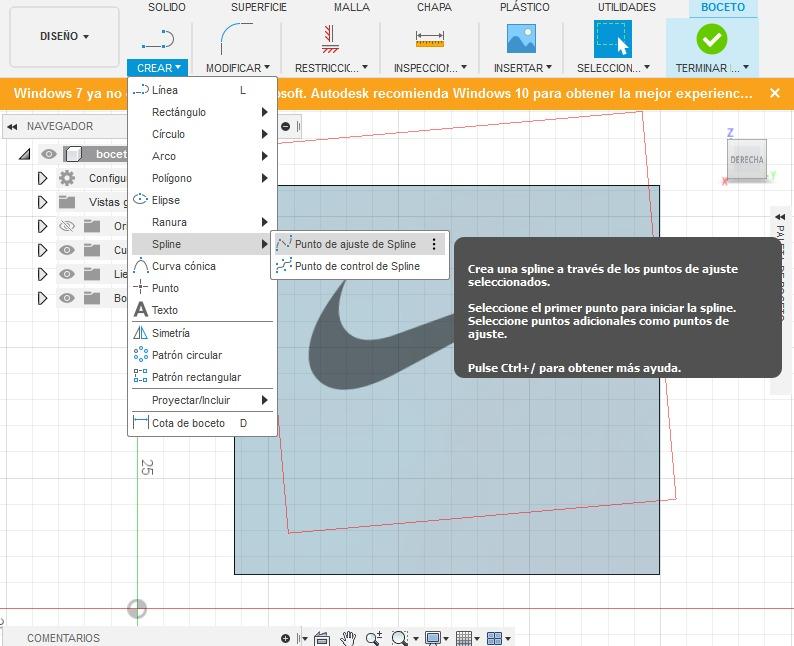794x646 pixels.
Task: Click the Cota de boceto dimension icon
Action: pyautogui.click(x=141, y=422)
